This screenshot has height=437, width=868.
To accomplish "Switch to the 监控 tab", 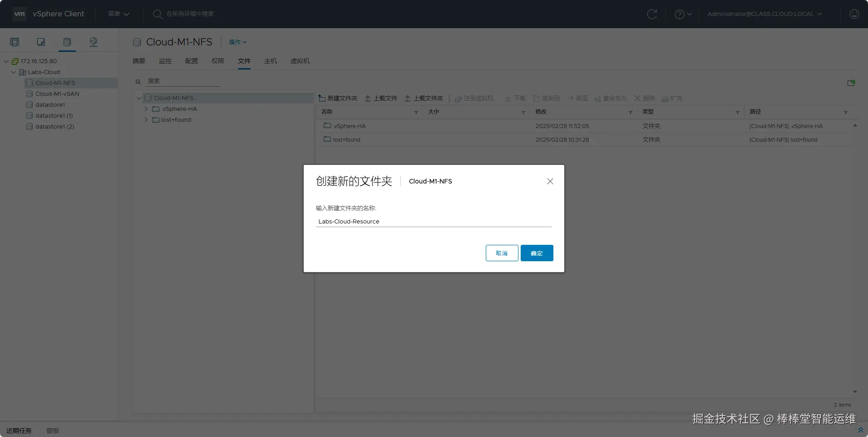I will click(x=165, y=61).
